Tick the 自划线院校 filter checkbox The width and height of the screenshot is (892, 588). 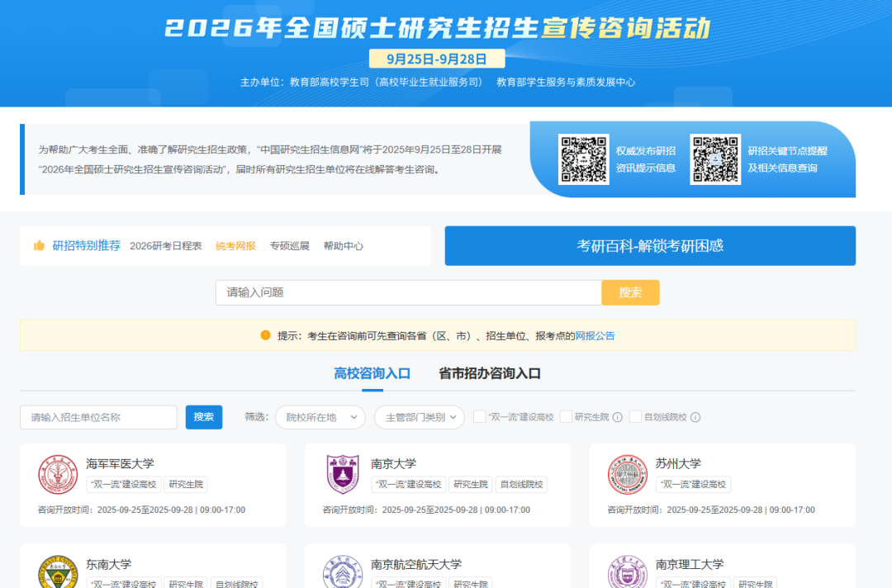635,417
